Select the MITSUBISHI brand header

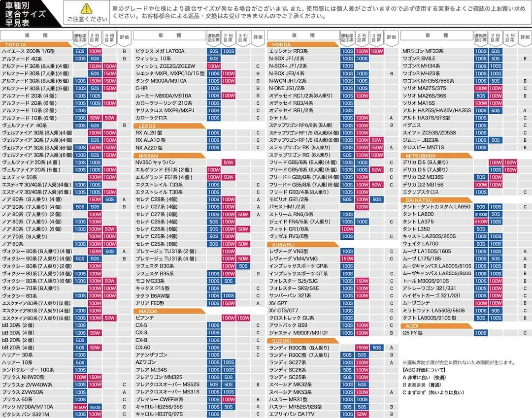click(419, 156)
